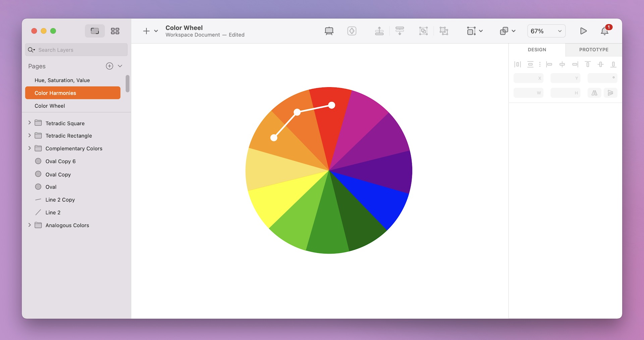Select the Oval Copy 6 layer
The width and height of the screenshot is (644, 340).
60,161
